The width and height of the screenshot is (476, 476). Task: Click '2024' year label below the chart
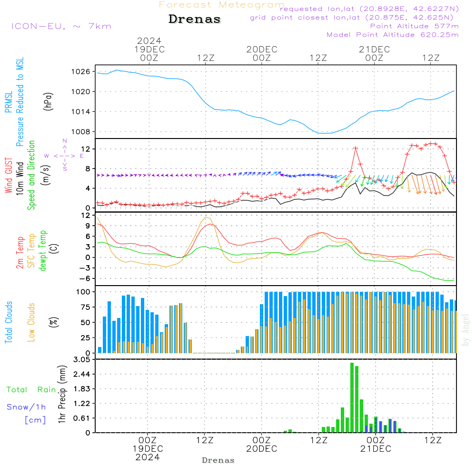point(148,457)
